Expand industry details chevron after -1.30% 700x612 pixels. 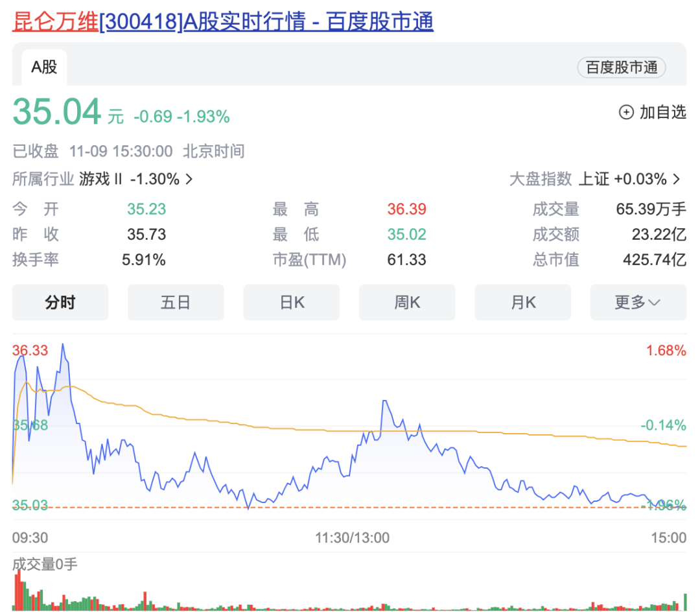click(x=189, y=179)
